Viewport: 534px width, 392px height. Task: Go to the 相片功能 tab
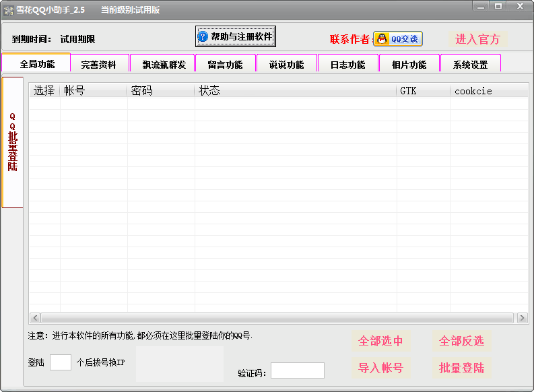coord(409,64)
